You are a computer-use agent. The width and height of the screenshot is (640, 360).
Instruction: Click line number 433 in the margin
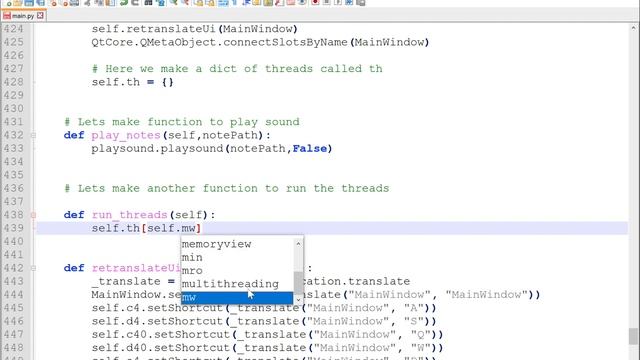[13, 149]
